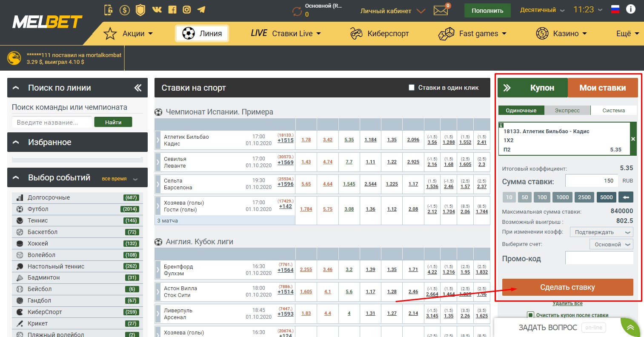Collapse the Поиск по линии panel
Viewport: 644px width, 337px height.
pyautogui.click(x=16, y=88)
